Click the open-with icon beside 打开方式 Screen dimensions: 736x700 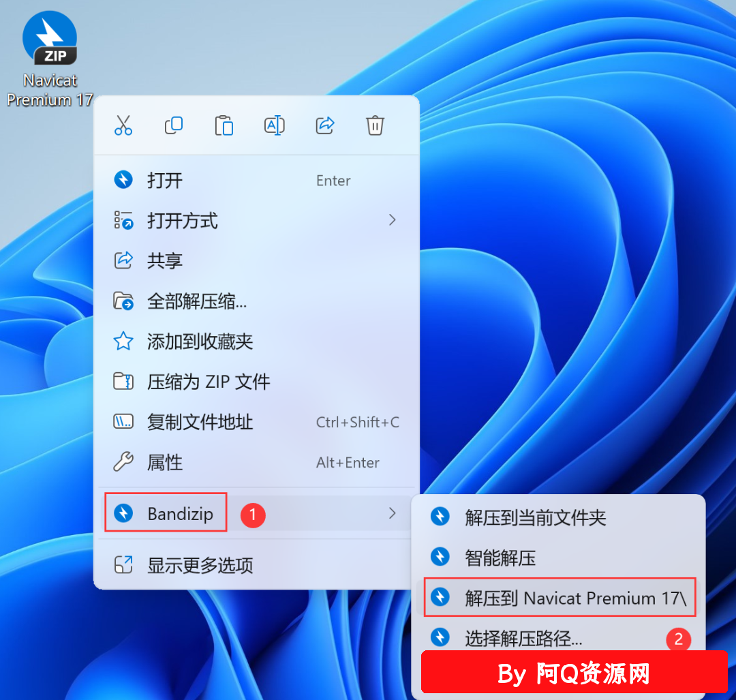point(123,220)
